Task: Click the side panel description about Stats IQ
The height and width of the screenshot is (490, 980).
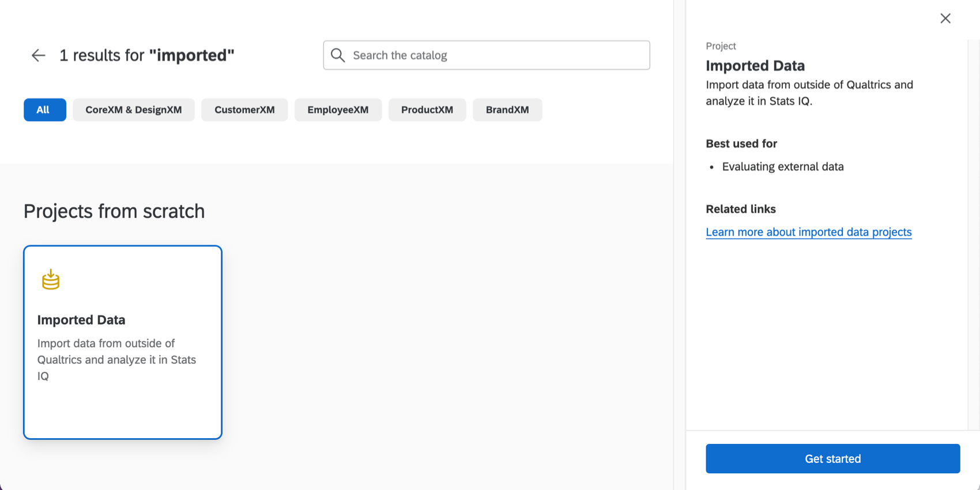Action: point(809,93)
